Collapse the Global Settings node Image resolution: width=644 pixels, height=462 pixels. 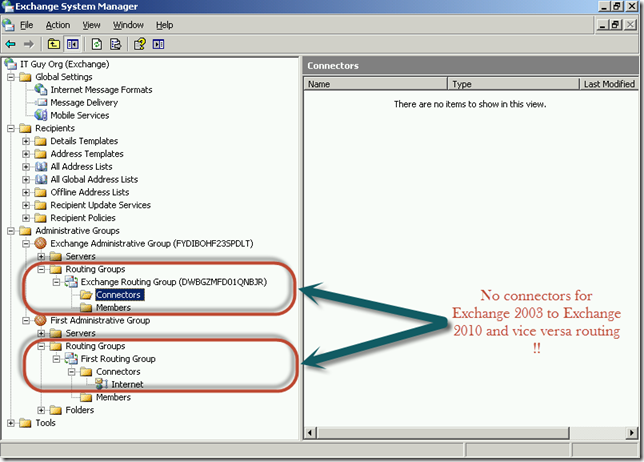(x=11, y=77)
